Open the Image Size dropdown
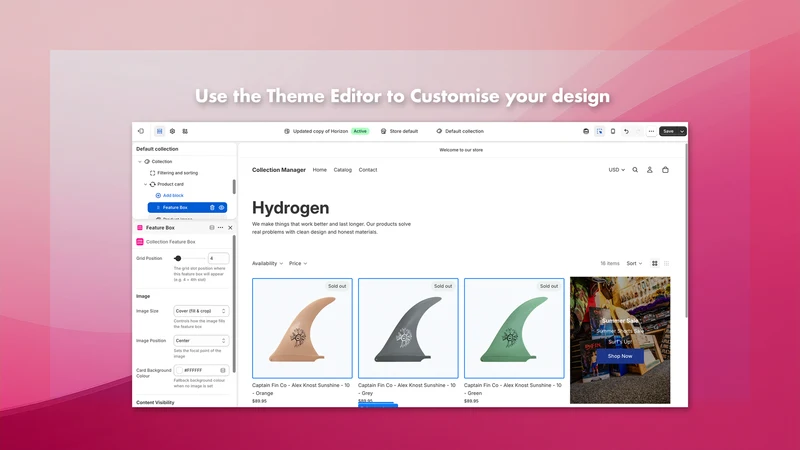 tap(201, 311)
